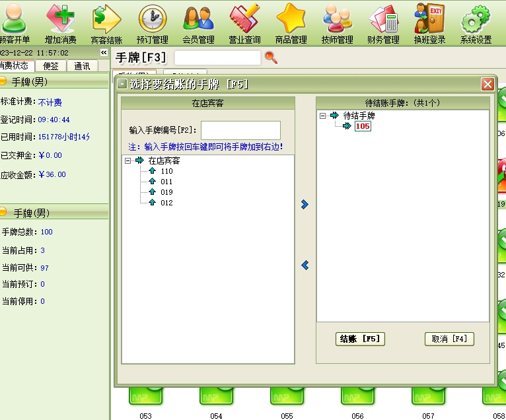Click the 宾客结账 checkout icon
This screenshot has height=420, width=506.
[106, 22]
